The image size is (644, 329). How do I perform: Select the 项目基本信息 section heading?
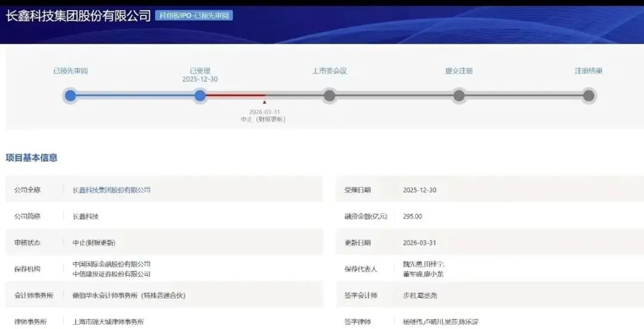click(32, 158)
